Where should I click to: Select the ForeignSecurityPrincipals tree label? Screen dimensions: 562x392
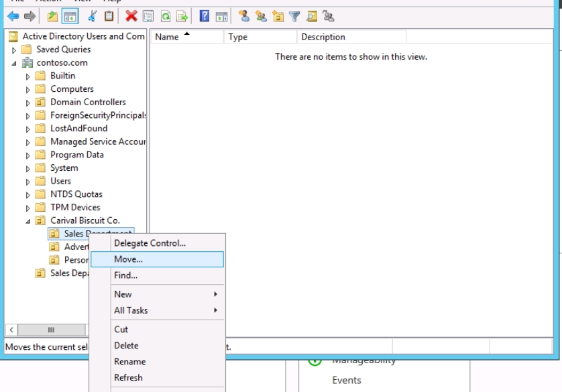[98, 115]
